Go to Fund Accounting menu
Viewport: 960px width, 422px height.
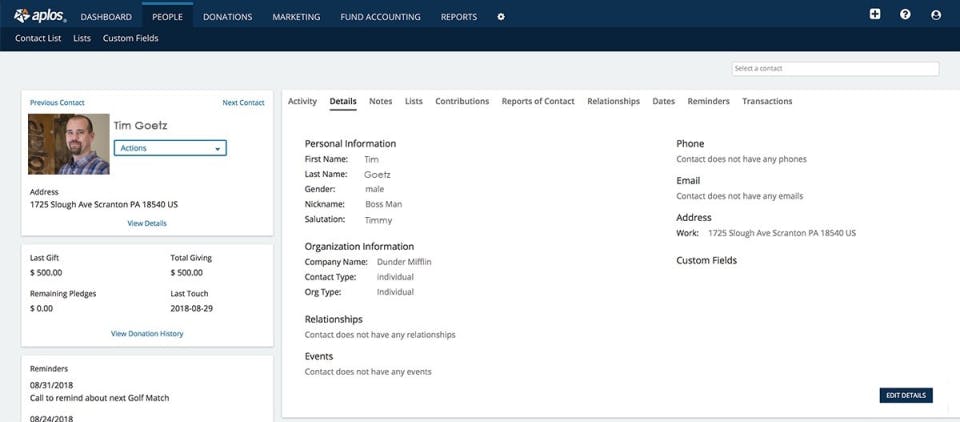tap(380, 17)
